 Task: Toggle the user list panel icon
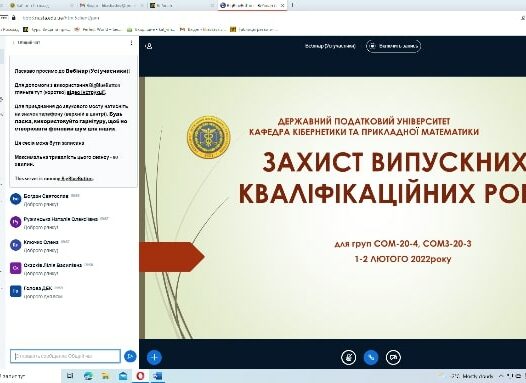149,46
